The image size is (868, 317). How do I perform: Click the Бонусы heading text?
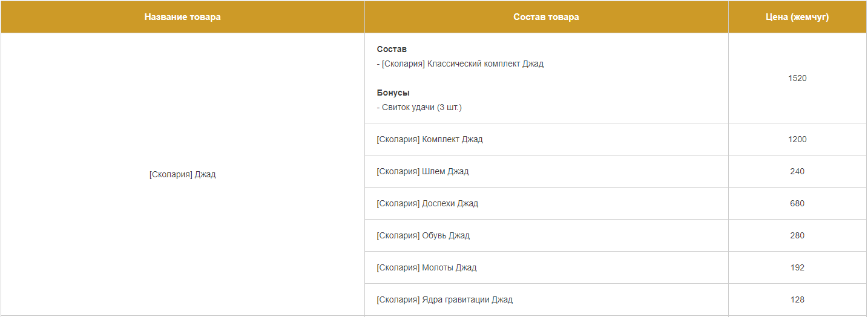(393, 93)
